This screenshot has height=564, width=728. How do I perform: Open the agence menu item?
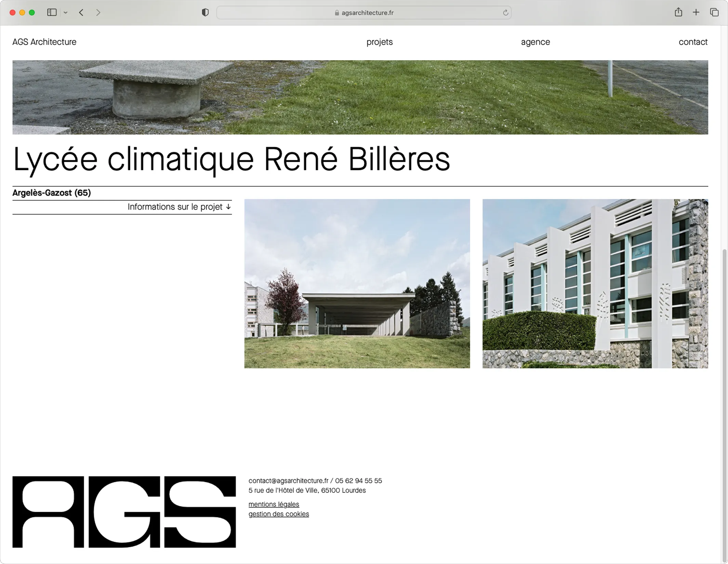click(535, 42)
